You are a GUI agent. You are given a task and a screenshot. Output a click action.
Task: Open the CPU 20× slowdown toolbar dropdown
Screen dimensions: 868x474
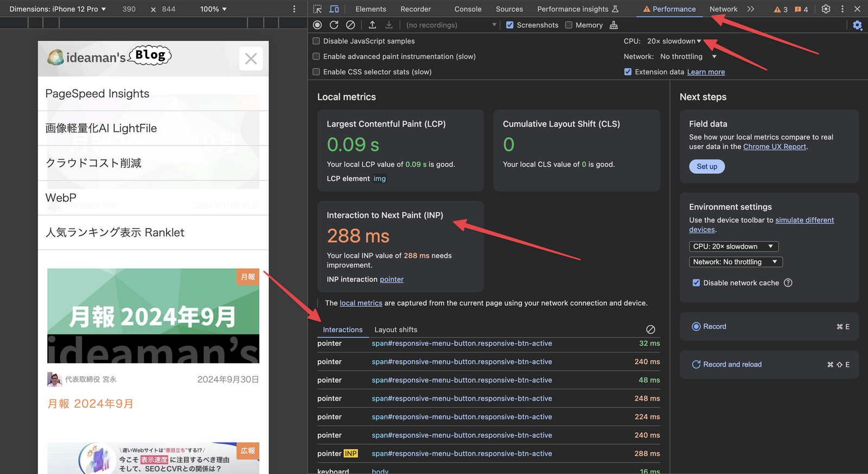(x=674, y=41)
